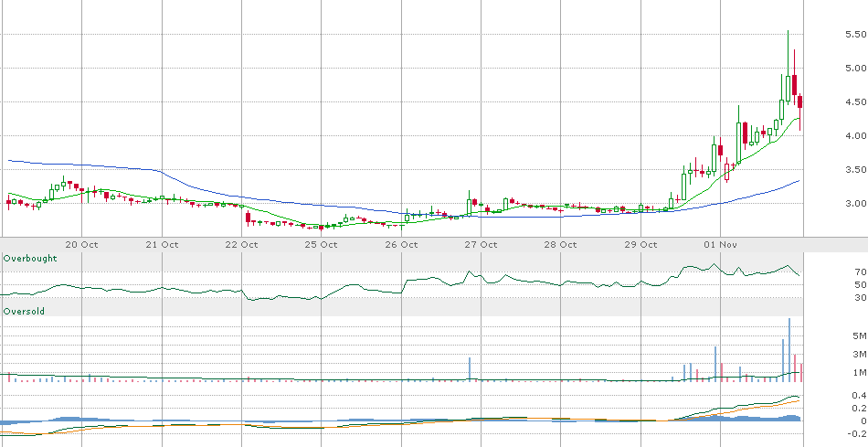Screen dimensions: 868x447
Task: Click the 5.50 price axis label
Action: tap(856, 35)
